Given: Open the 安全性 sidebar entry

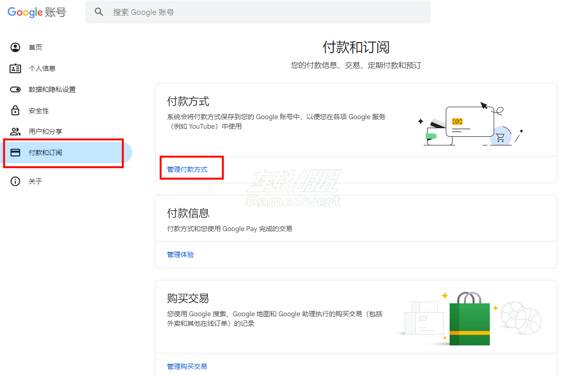Looking at the screenshot, I should [39, 111].
